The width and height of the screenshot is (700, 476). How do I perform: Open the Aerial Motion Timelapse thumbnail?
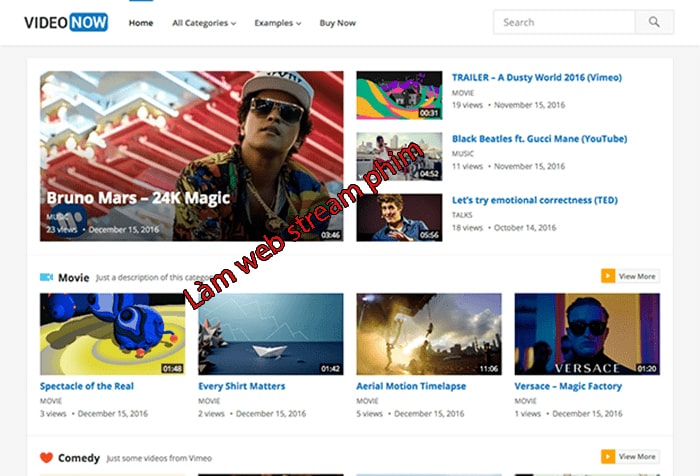point(429,334)
